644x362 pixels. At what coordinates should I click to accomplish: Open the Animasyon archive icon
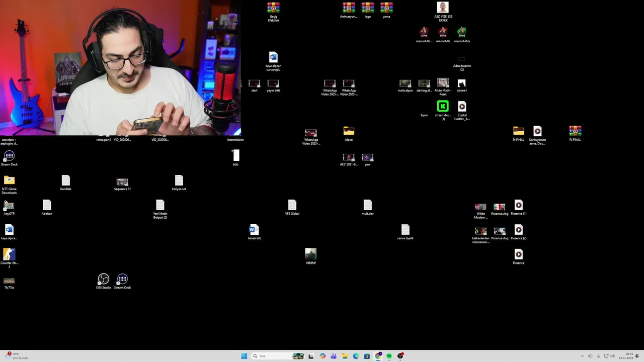[x=349, y=8]
